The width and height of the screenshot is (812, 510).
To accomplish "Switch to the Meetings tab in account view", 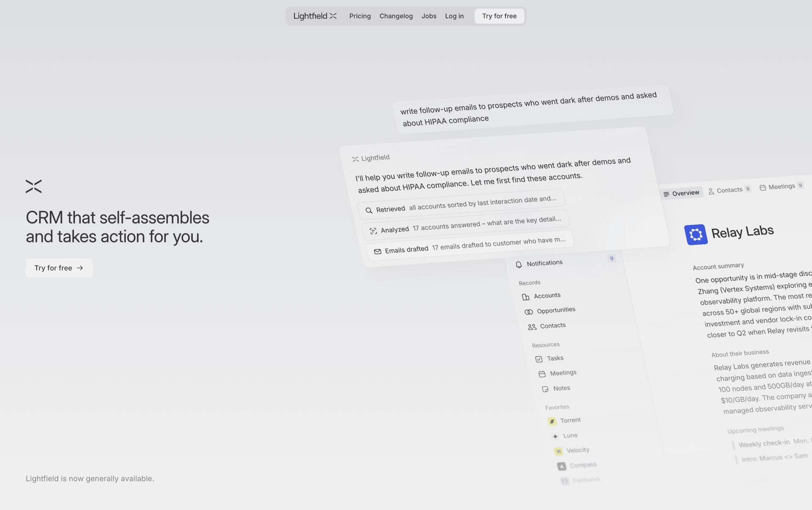I will (x=782, y=186).
